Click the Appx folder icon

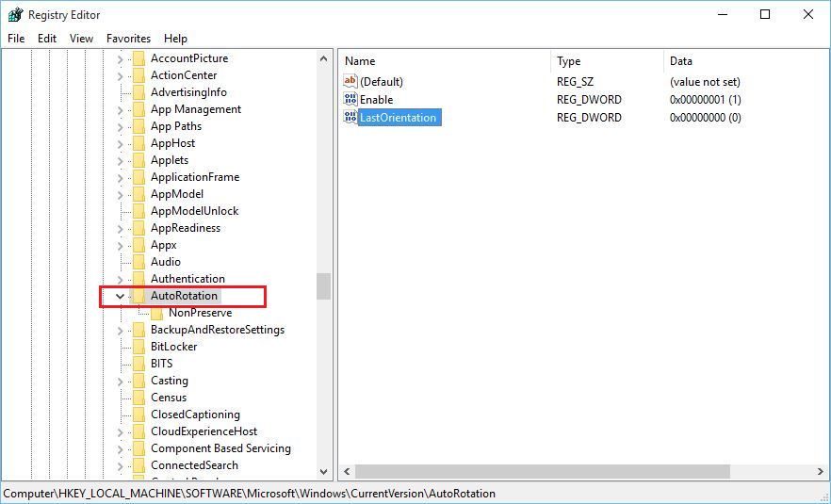tap(138, 245)
